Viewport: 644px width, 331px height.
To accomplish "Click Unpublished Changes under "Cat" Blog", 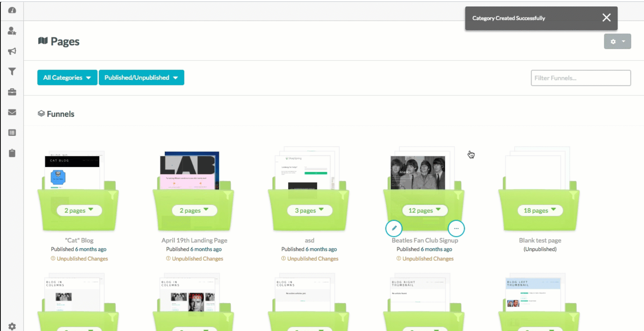I will tap(79, 259).
